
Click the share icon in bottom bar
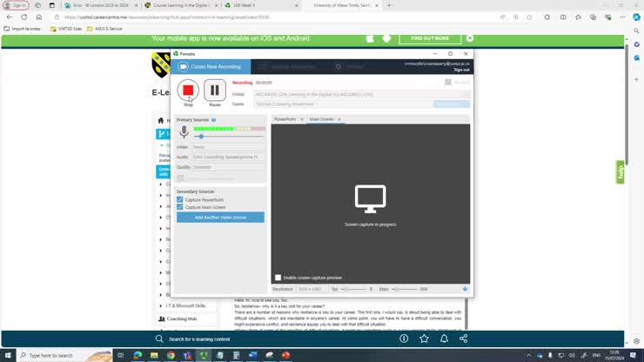[x=464, y=339]
